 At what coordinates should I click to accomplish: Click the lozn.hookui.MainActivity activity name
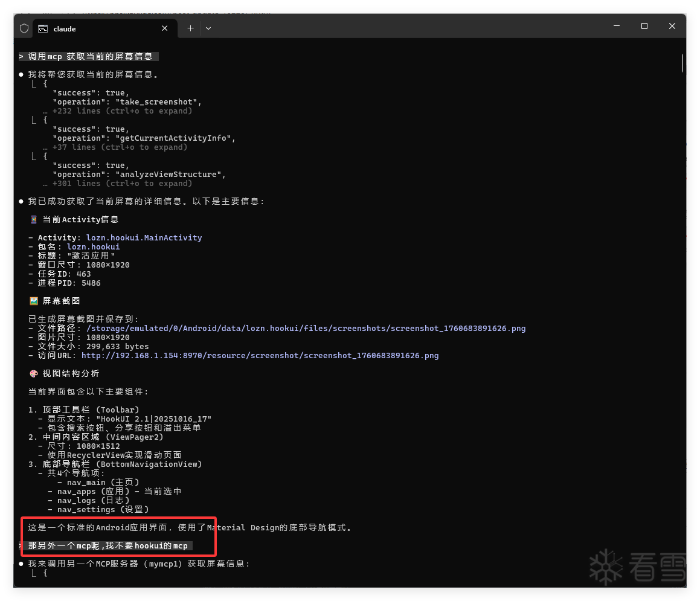coord(144,237)
